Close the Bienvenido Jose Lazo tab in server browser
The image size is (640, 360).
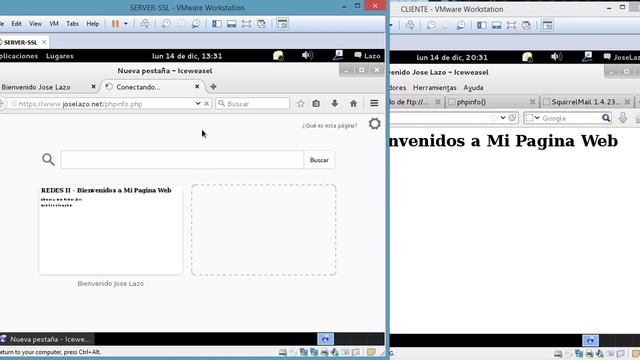(x=93, y=87)
